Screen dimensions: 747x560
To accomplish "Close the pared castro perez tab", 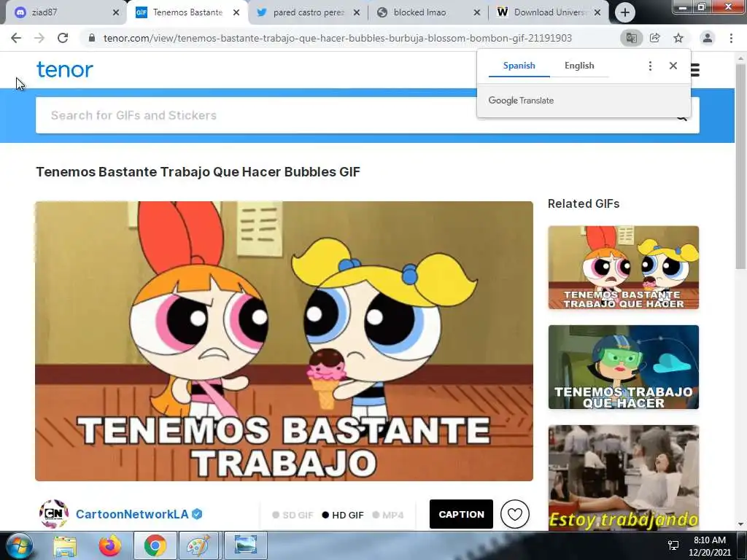I will [x=356, y=13].
